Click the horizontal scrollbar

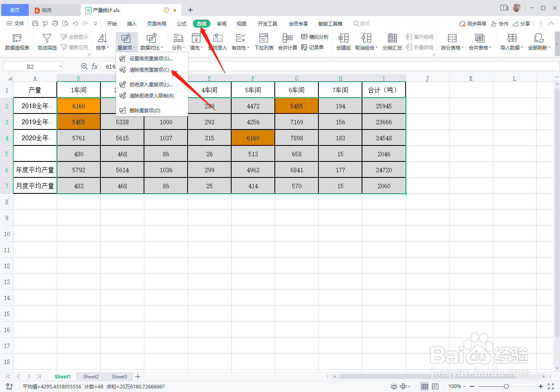pos(439,376)
